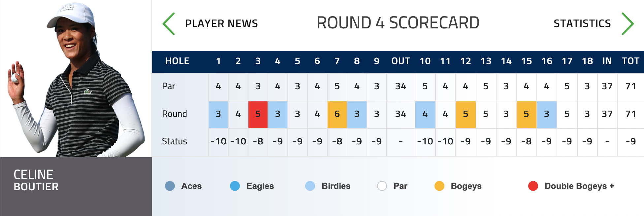Select Celine Boutier's player photo
This screenshot has height=216, width=644.
pyautogui.click(x=76, y=79)
